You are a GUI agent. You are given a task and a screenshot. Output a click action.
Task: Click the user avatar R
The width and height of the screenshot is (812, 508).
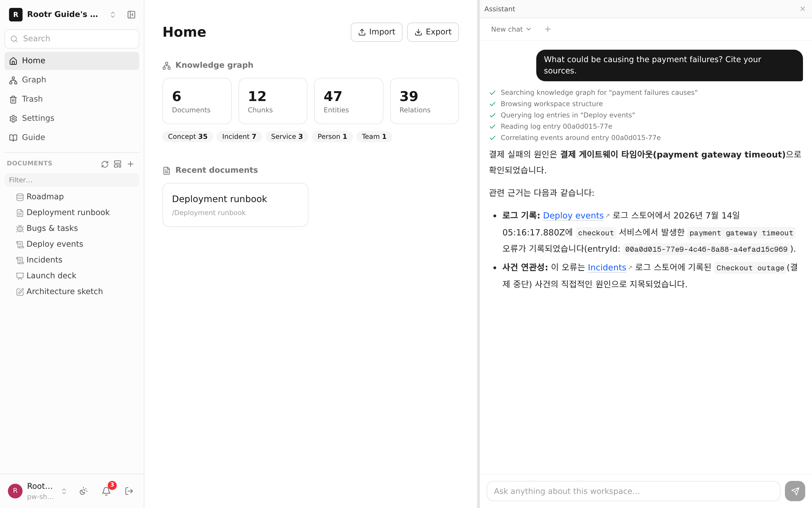point(15,491)
